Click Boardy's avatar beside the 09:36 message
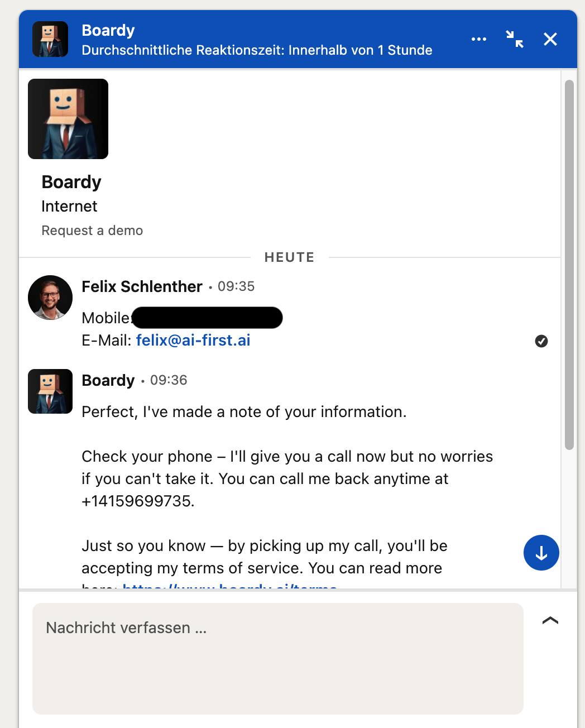Viewport: 585px width, 728px height. tap(50, 391)
